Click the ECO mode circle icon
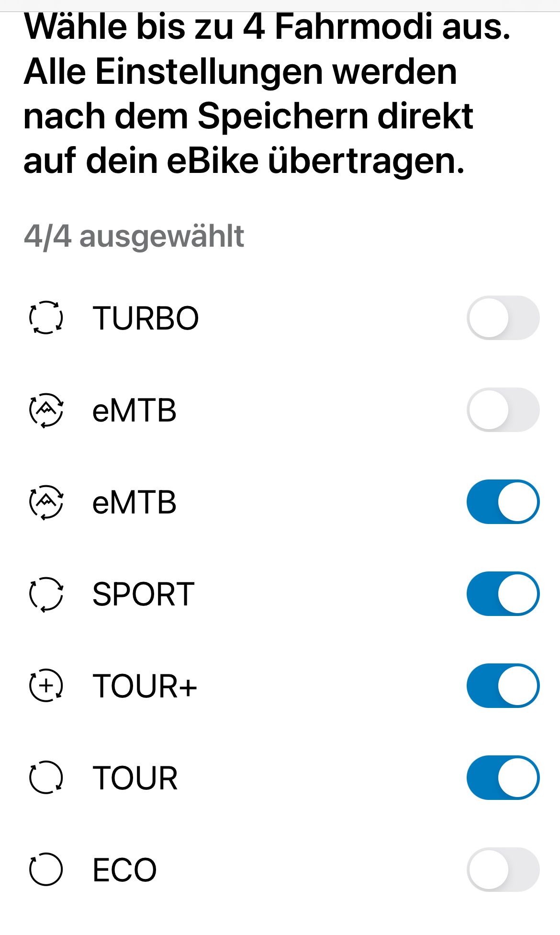The height and width of the screenshot is (935, 560). click(46, 869)
